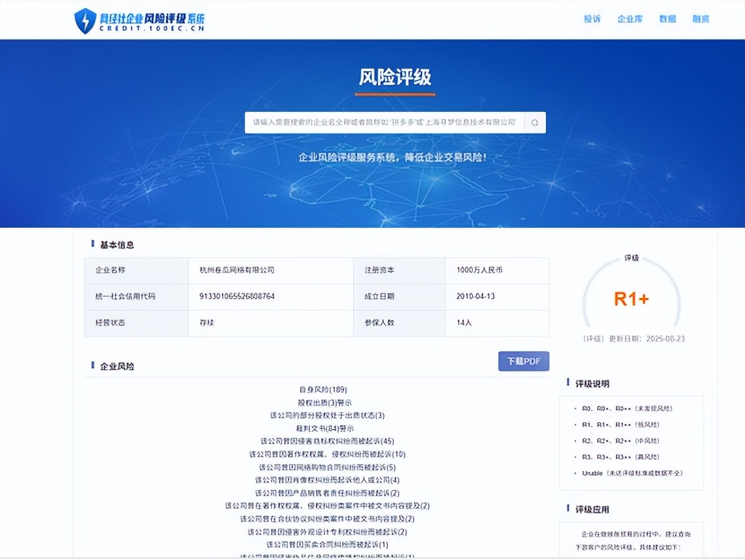Click the banner slogan below the search bar
745x560 pixels.
coord(392,158)
